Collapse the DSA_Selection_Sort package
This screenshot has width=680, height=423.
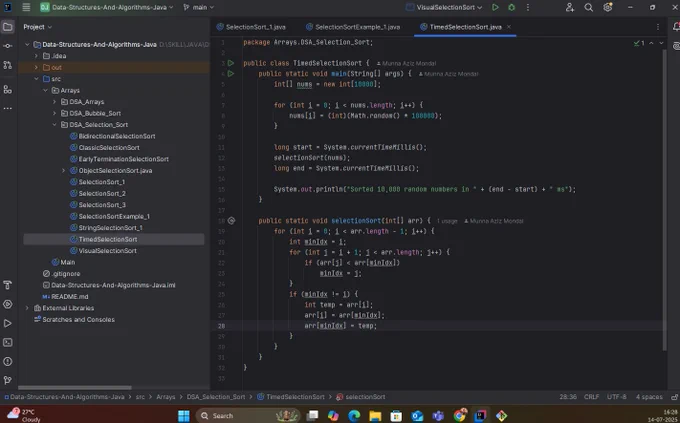[54, 125]
